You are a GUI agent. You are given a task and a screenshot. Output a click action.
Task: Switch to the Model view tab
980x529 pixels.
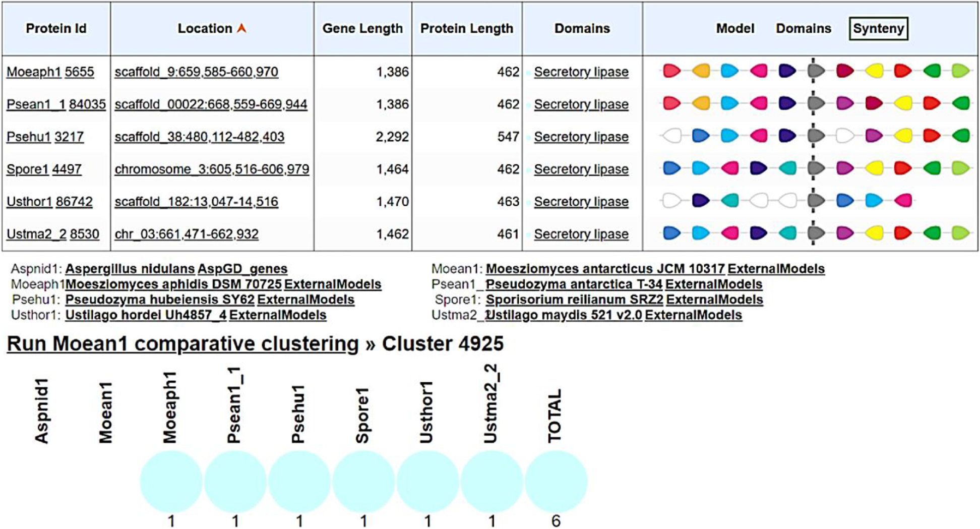coord(735,29)
